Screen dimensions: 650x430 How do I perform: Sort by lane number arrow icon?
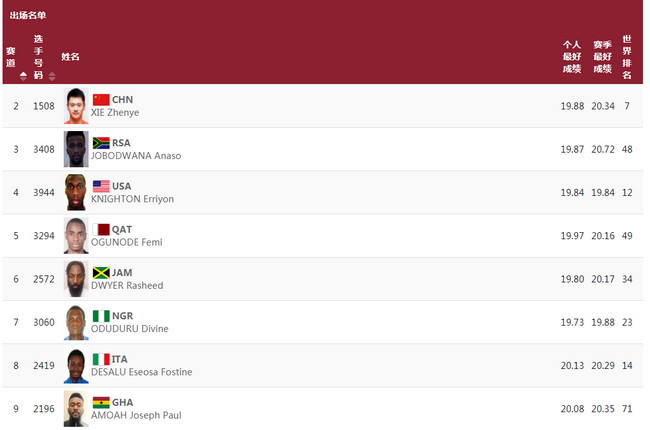click(23, 76)
